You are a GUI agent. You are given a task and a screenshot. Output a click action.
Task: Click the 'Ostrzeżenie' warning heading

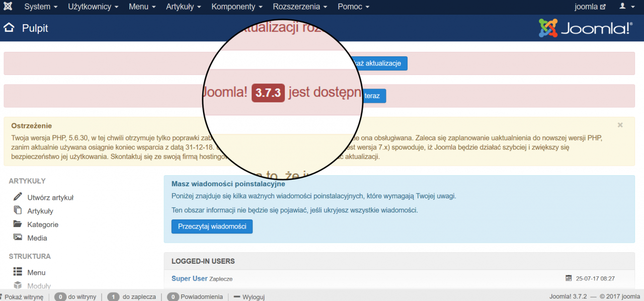[x=32, y=125]
